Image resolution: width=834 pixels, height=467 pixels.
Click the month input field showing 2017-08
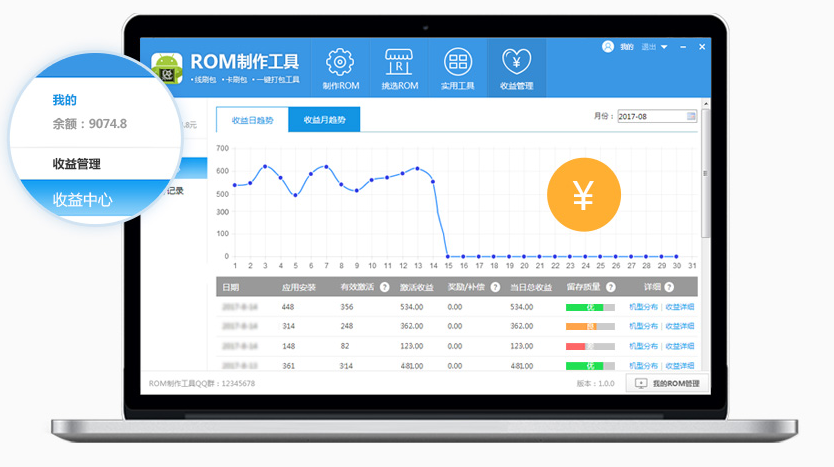click(x=651, y=116)
